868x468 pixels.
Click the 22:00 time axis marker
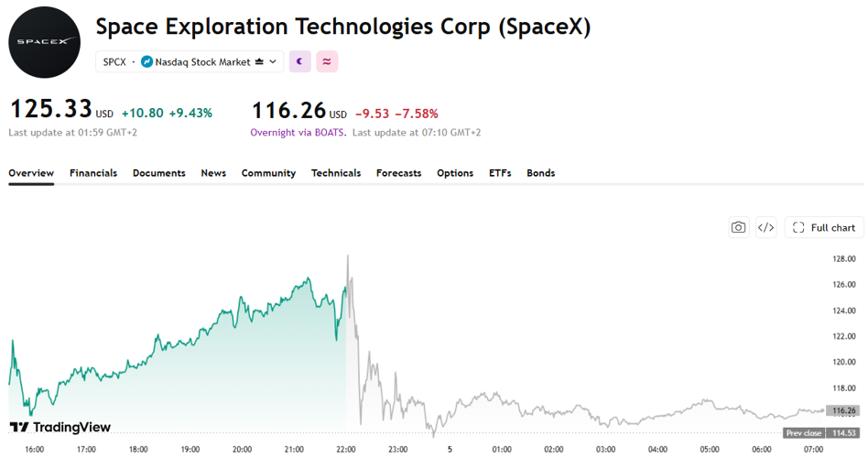pos(346,449)
